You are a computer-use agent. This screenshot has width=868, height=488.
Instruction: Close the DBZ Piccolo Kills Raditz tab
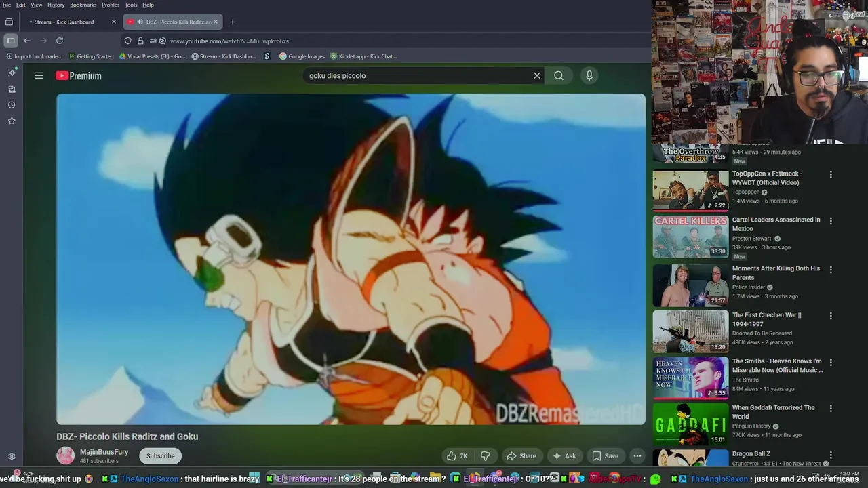click(216, 22)
